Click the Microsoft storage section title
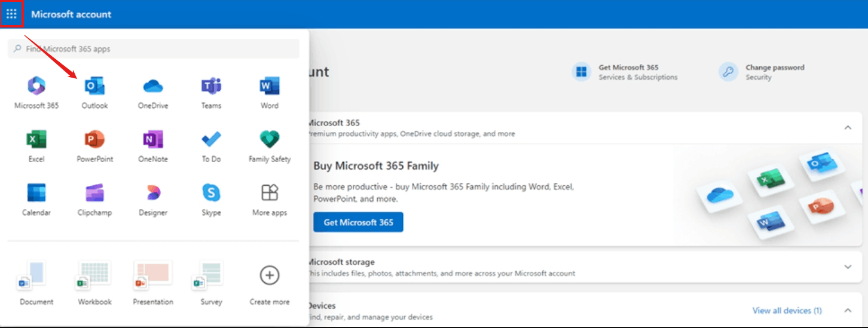 341,262
